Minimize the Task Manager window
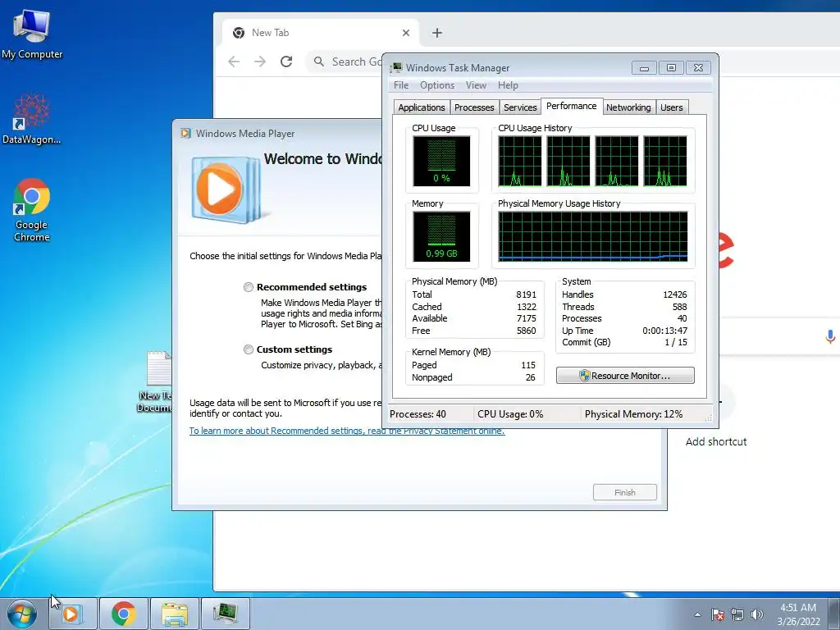 (644, 68)
